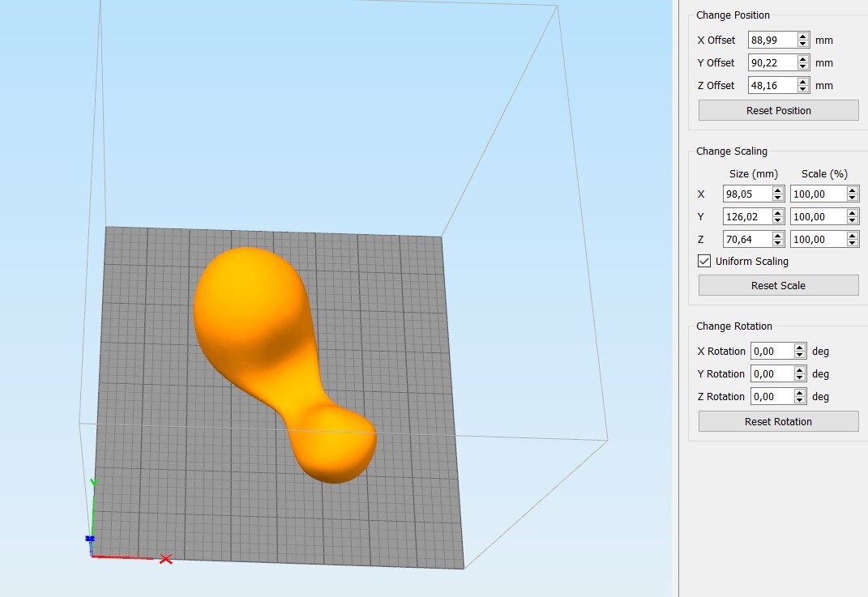Viewport: 868px width, 597px height.
Task: Increase Z Scale percent with up arrow
Action: pos(853,235)
